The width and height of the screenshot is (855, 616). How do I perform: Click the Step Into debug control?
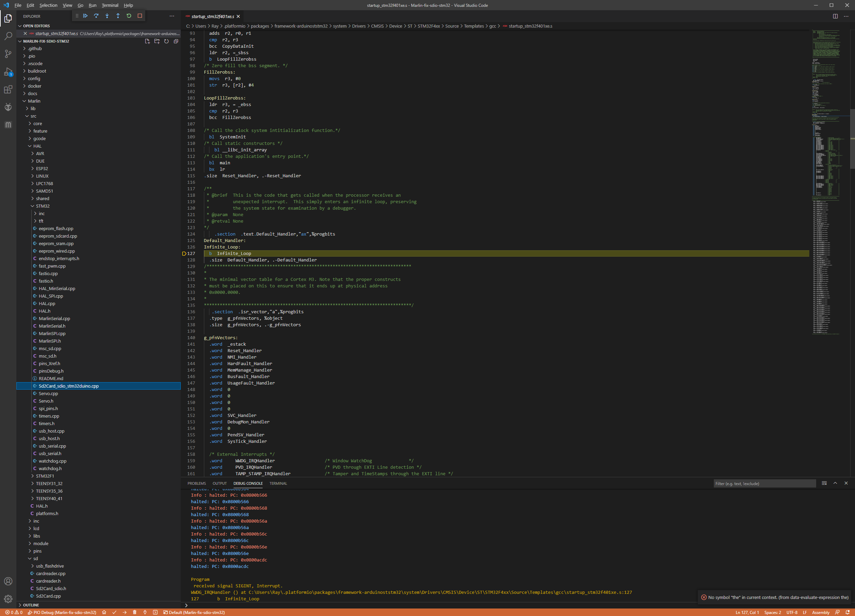coord(107,15)
